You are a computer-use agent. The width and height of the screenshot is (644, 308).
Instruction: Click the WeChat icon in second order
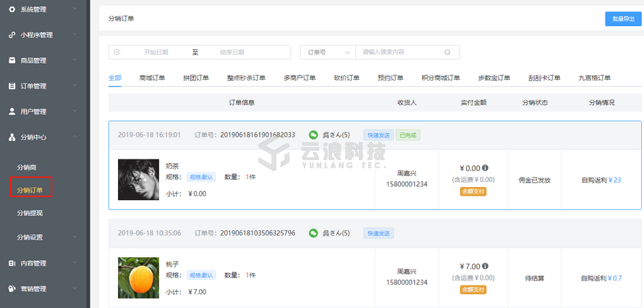[313, 233]
